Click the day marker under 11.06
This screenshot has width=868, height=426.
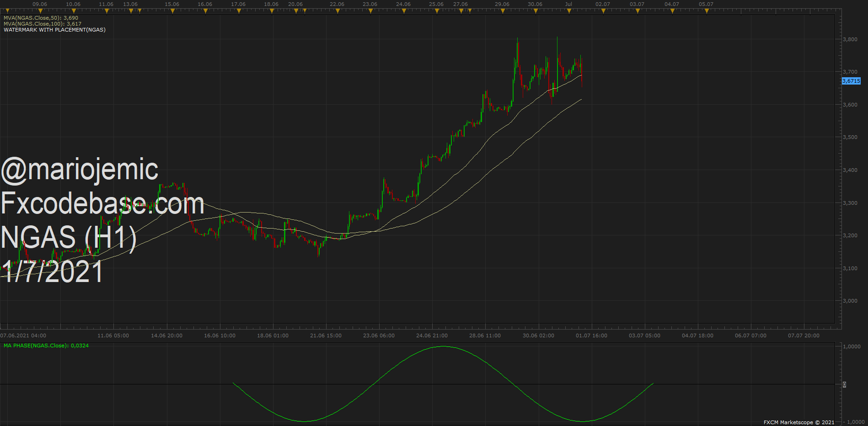[x=106, y=11]
